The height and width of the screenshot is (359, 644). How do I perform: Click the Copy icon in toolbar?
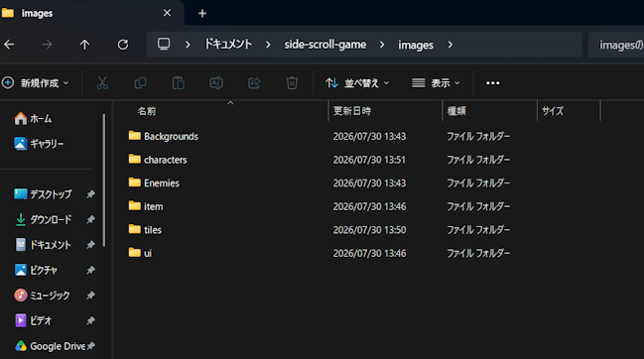coord(141,83)
